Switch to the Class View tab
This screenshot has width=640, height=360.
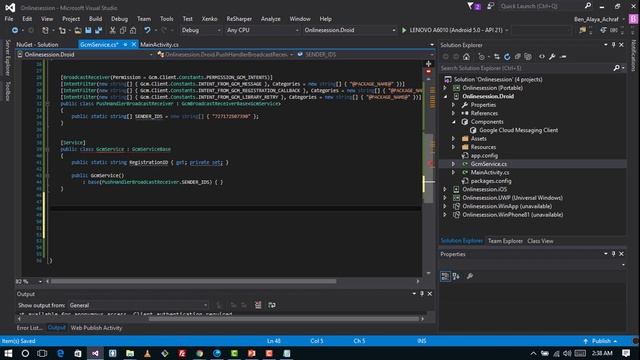pyautogui.click(x=540, y=241)
